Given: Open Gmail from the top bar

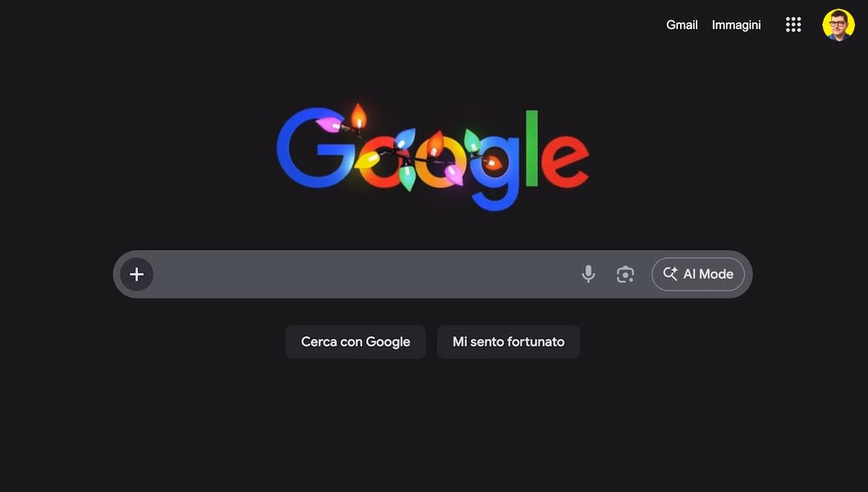Looking at the screenshot, I should click(x=682, y=25).
